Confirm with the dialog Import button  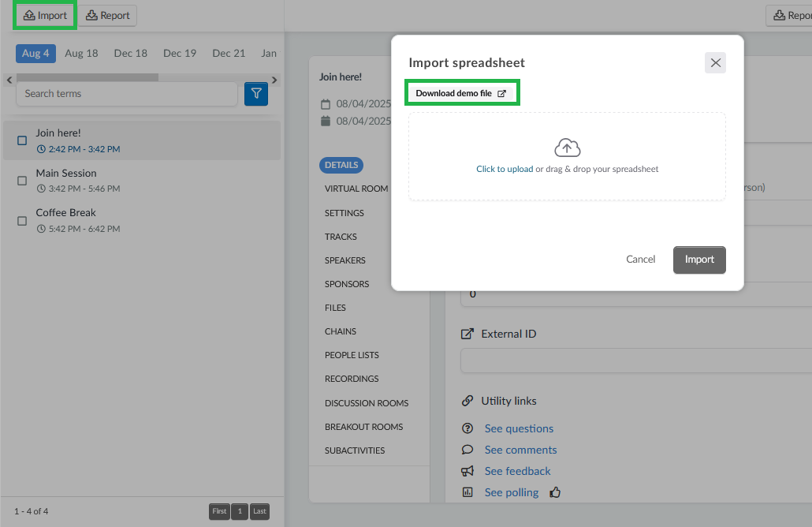click(699, 260)
